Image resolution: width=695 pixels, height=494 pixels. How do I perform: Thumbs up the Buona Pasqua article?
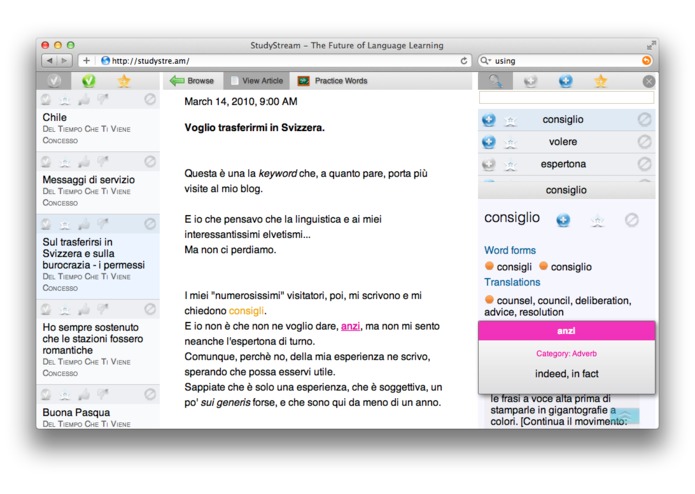click(84, 394)
